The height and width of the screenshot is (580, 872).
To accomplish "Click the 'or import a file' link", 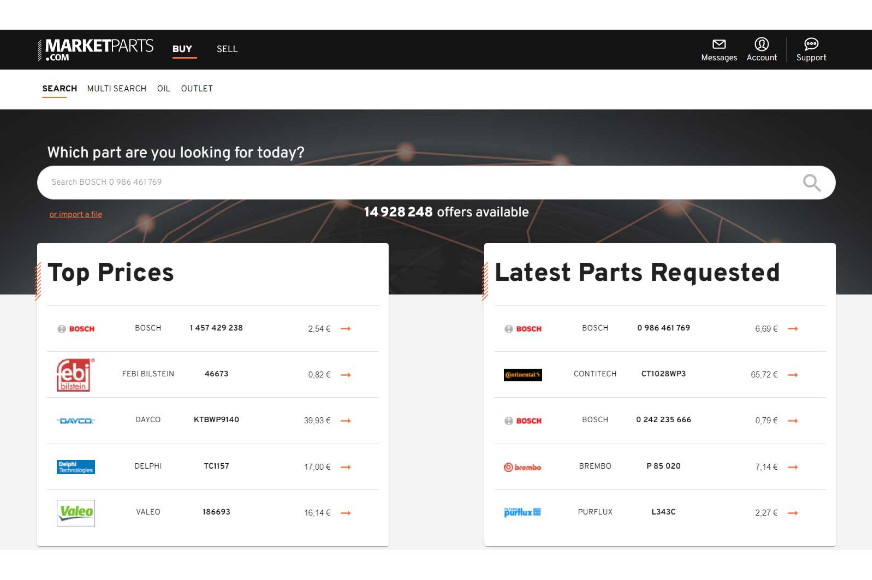I will (x=76, y=214).
